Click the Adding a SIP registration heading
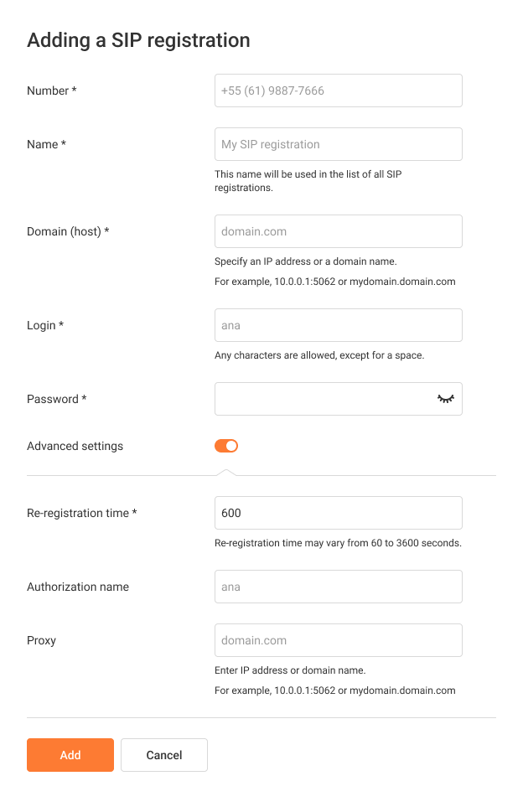 click(x=138, y=40)
